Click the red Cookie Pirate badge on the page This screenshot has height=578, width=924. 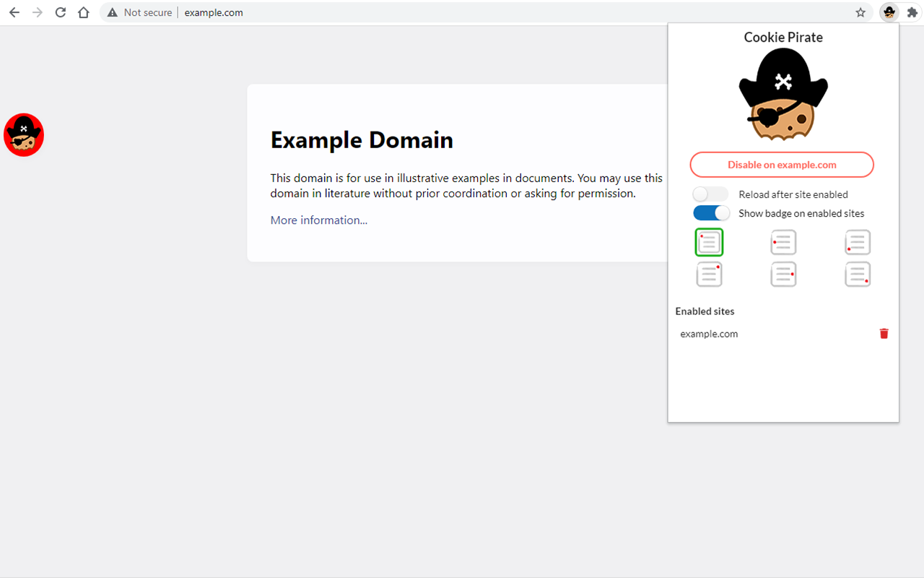pos(24,135)
